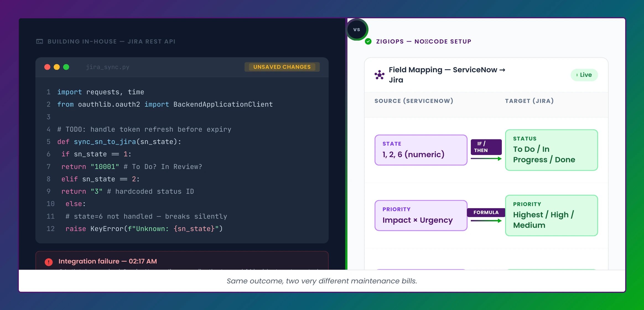Click the line if sn_state == 1
This screenshot has width=644, height=310.
point(96,154)
